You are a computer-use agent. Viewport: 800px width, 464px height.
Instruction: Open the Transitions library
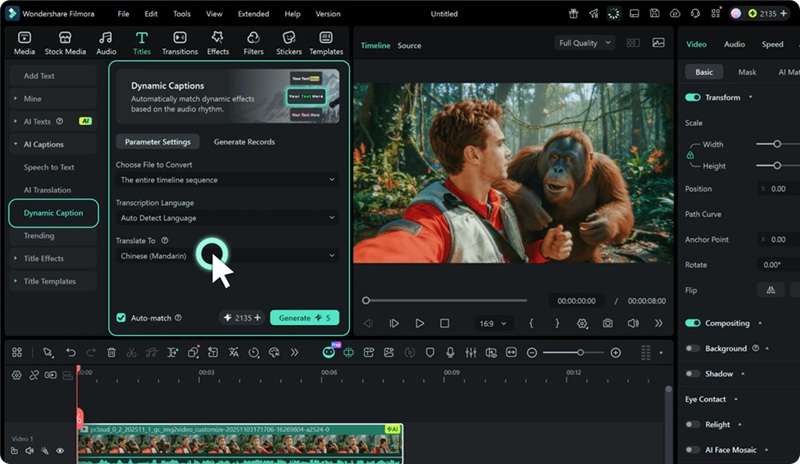point(180,43)
